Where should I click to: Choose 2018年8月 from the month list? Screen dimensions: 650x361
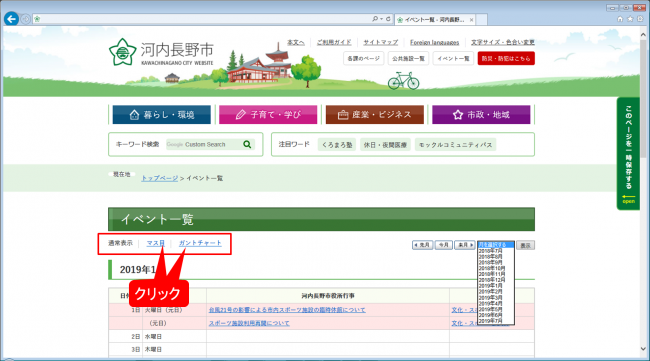point(496,257)
